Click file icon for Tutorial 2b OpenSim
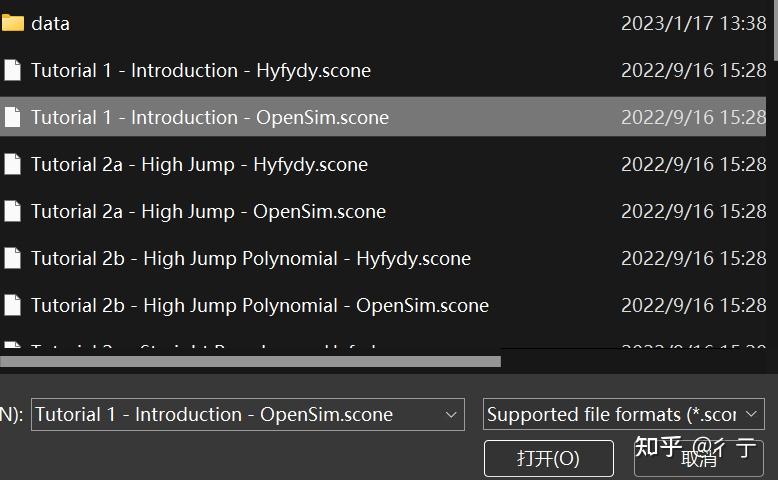 pyautogui.click(x=12, y=305)
